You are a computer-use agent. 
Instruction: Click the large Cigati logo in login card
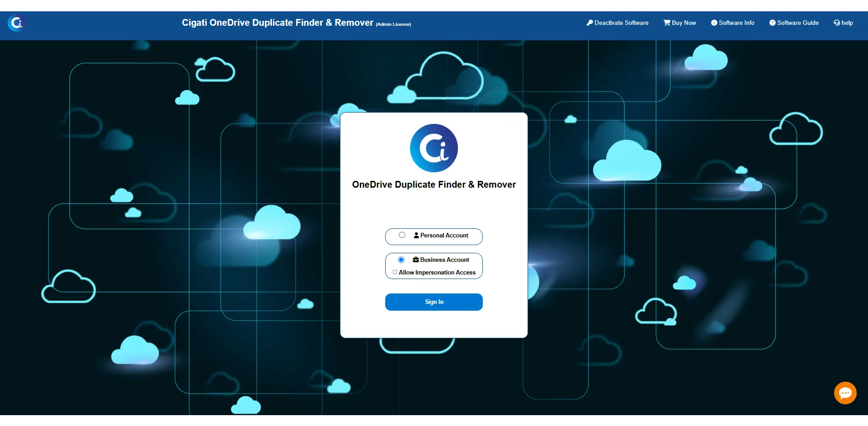click(434, 148)
